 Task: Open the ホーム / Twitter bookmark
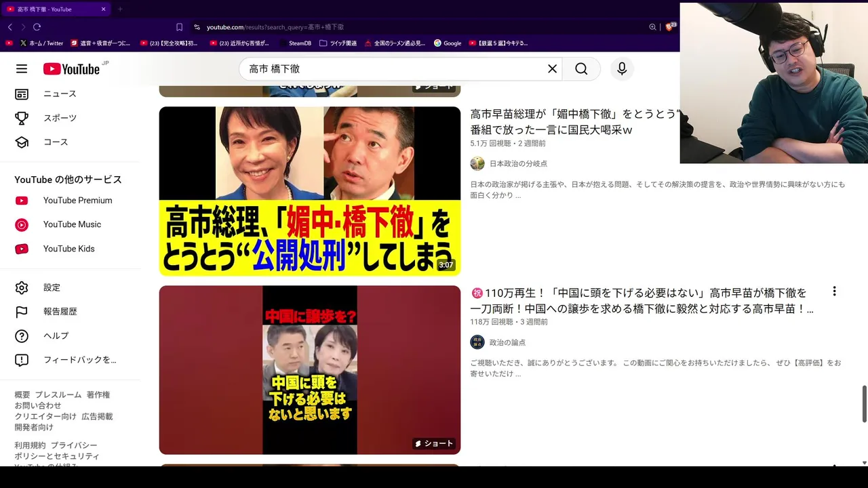[41, 43]
